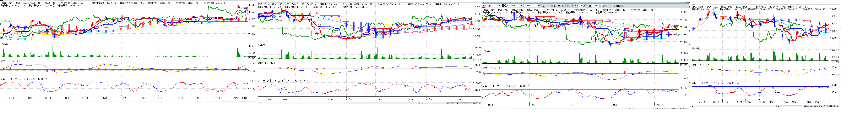Open the 日経225mini symbol dropdown

point(522,6)
